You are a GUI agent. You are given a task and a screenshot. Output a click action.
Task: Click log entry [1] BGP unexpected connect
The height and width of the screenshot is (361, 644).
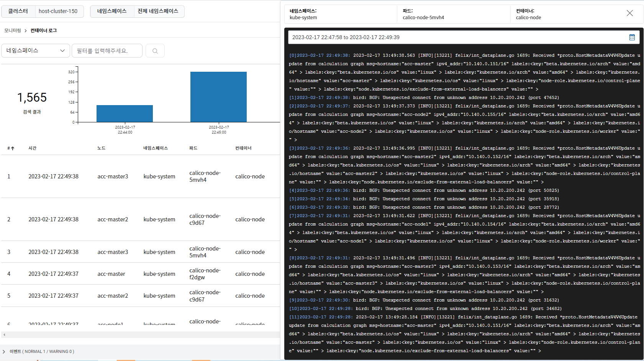[424, 97]
